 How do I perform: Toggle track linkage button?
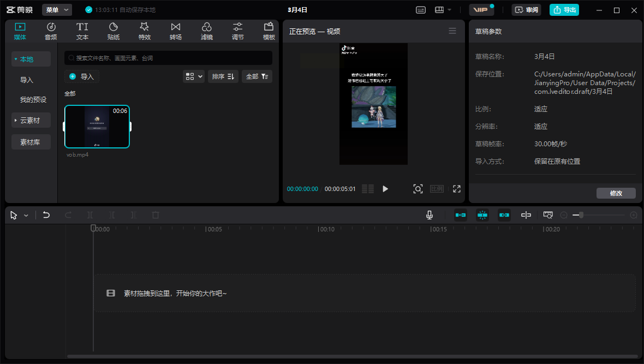(504, 215)
